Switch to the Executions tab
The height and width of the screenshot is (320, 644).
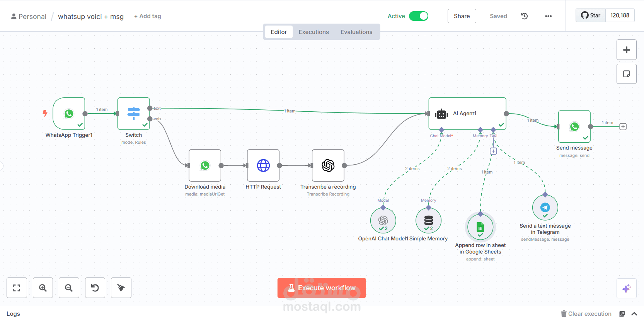coord(313,32)
